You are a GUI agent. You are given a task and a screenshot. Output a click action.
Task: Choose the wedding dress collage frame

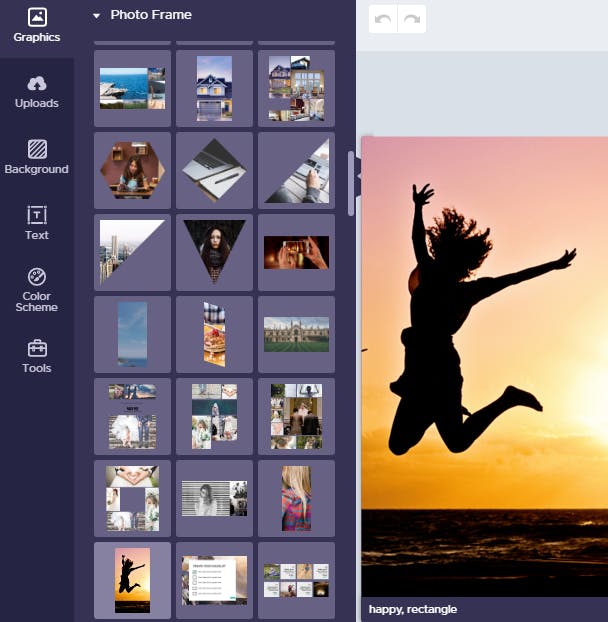(132, 417)
